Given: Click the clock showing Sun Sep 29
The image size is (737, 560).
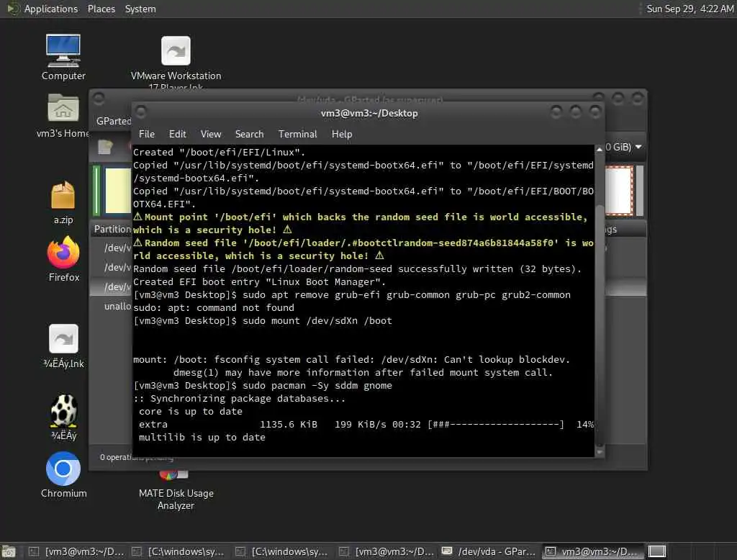Looking at the screenshot, I should pyautogui.click(x=689, y=9).
